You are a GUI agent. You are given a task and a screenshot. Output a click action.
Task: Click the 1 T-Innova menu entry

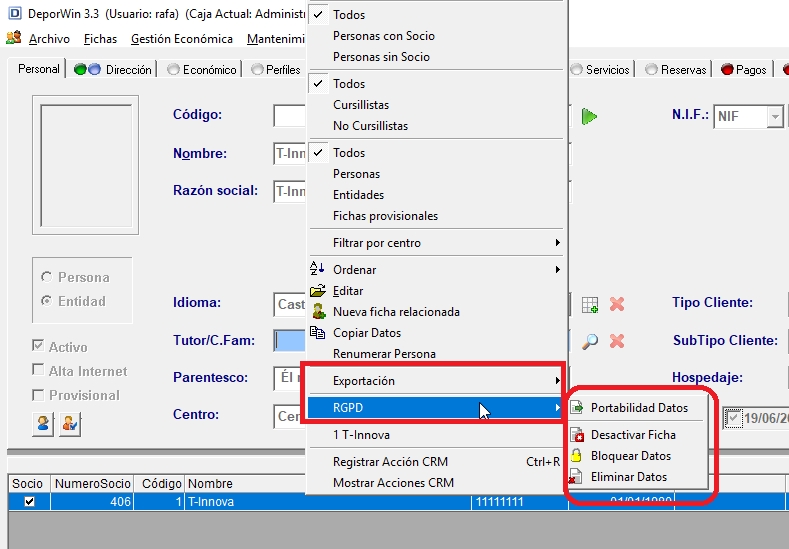(x=361, y=435)
